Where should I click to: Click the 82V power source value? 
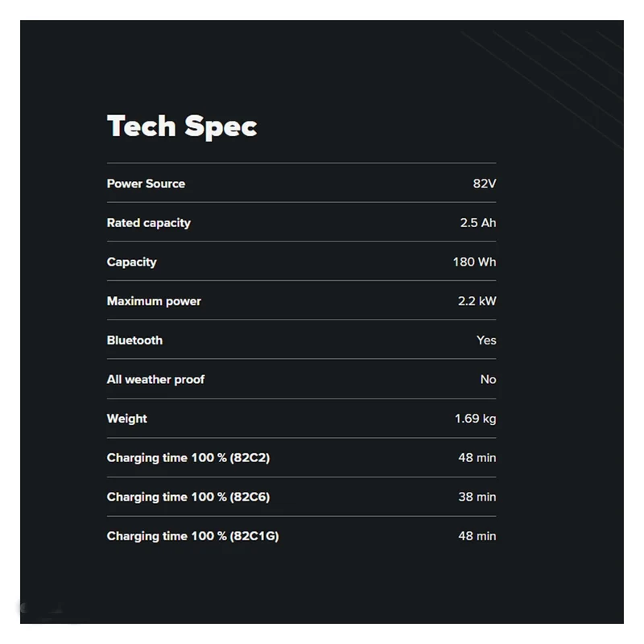(x=485, y=184)
